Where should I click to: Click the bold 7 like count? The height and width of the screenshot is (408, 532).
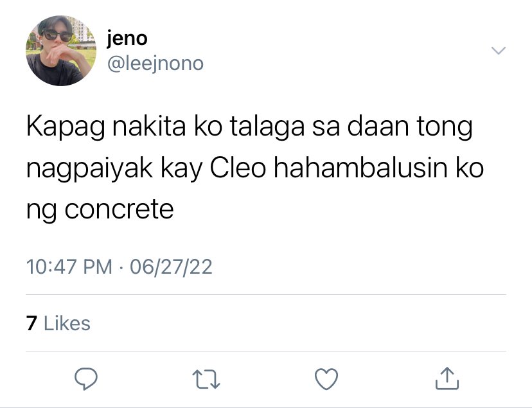[31, 323]
